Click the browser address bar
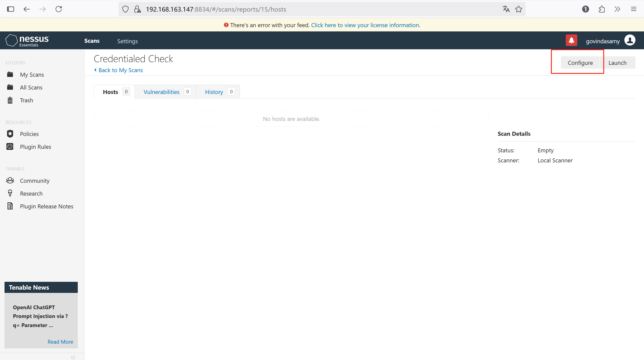 pos(322,9)
